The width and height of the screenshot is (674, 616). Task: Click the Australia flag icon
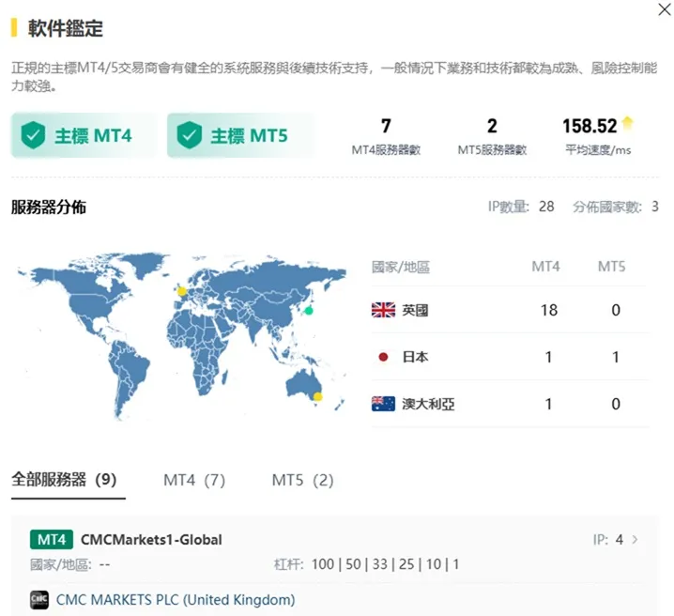383,404
